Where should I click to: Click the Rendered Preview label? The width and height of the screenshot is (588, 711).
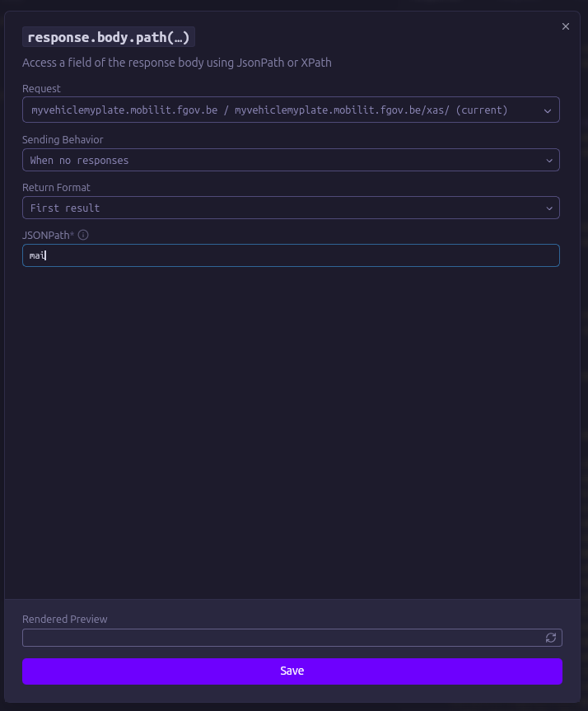point(65,619)
